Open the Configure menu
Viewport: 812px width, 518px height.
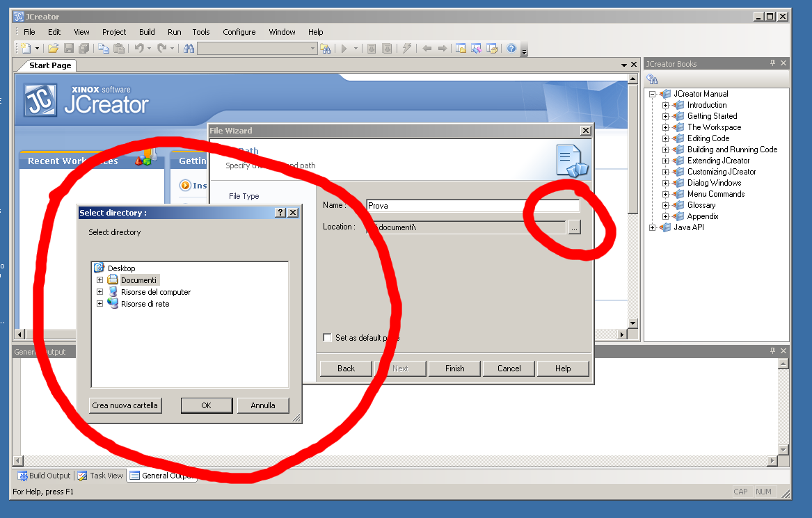(x=239, y=32)
